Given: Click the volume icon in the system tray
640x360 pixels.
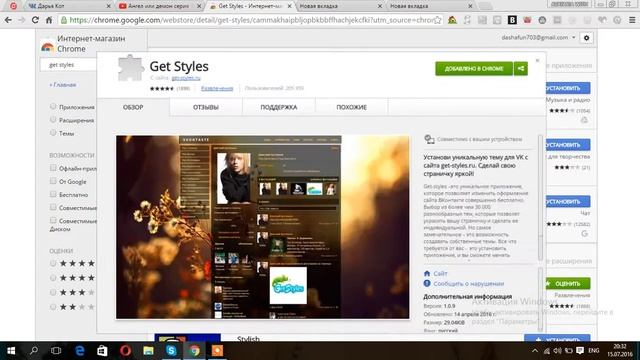Looking at the screenshot, I should click(x=558, y=351).
